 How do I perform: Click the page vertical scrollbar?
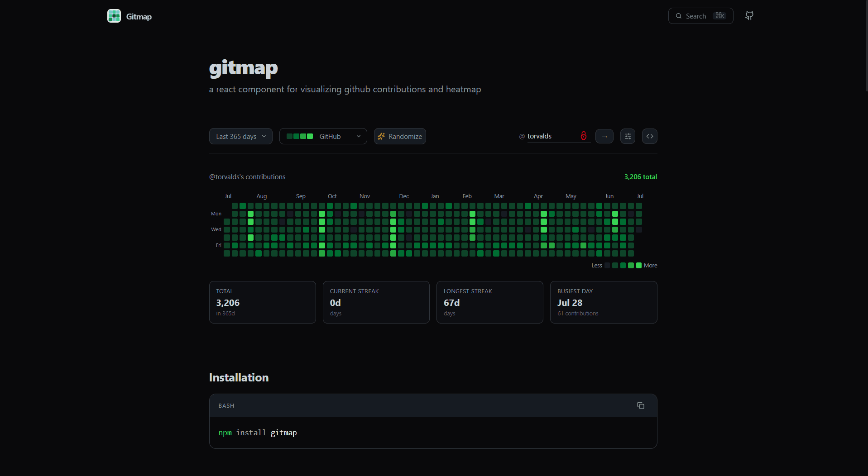point(866,45)
